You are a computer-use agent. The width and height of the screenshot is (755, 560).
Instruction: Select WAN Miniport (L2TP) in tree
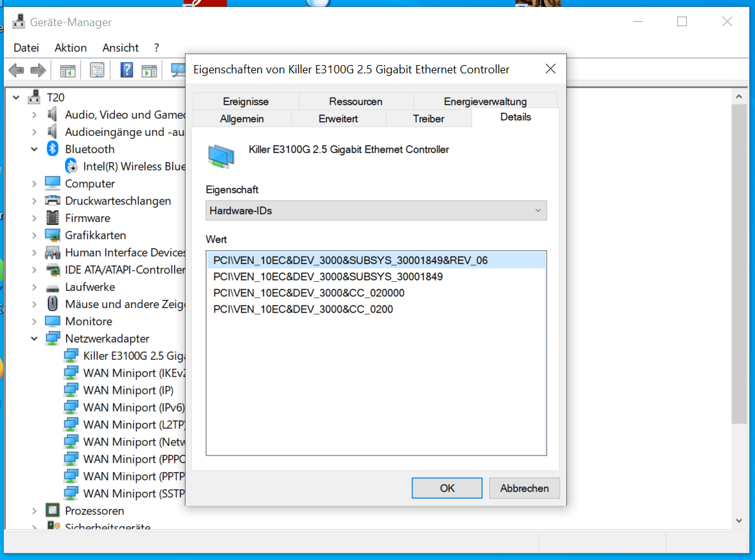(134, 425)
